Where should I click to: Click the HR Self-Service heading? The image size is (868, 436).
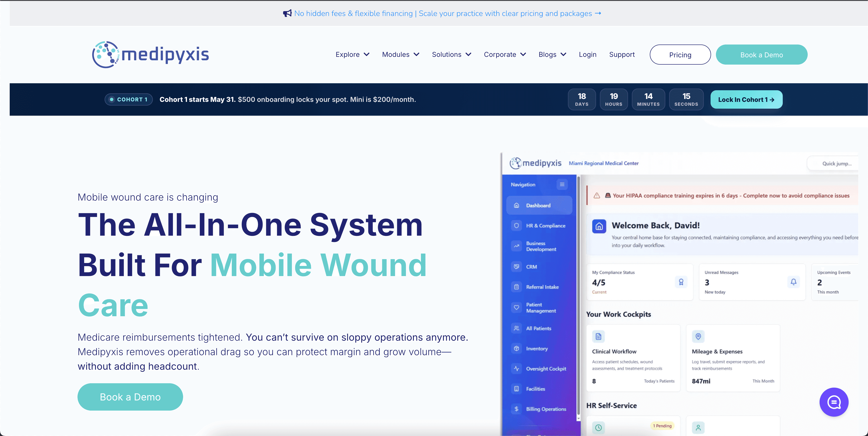pos(611,405)
